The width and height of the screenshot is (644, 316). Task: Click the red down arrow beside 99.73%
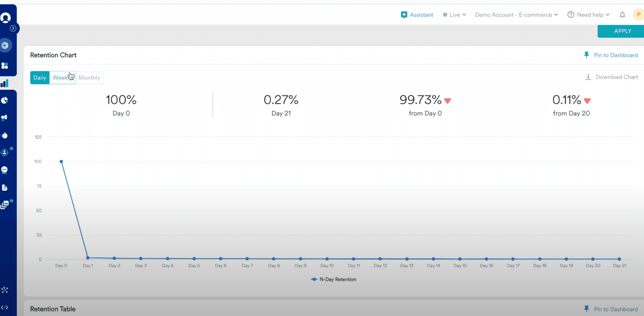click(448, 101)
